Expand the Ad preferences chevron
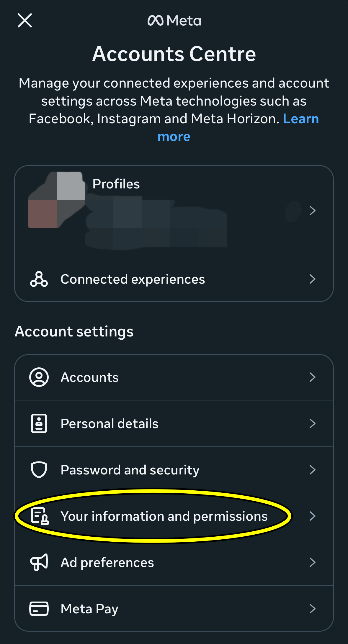Image resolution: width=348 pixels, height=644 pixels. 313,562
